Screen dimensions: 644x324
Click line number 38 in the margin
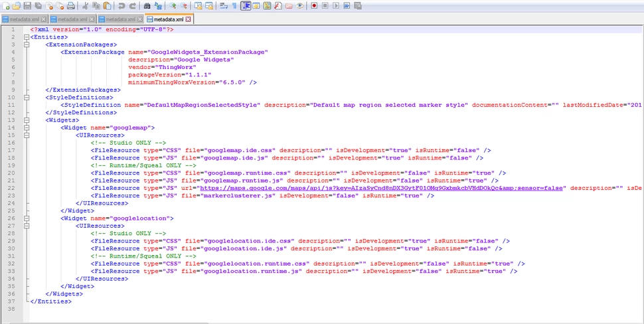click(x=11, y=309)
